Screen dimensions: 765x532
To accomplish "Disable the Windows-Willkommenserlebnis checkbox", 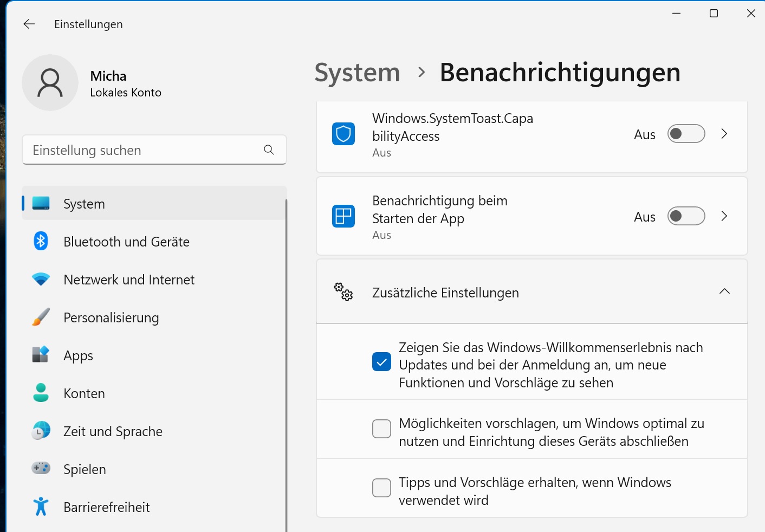I will [381, 362].
